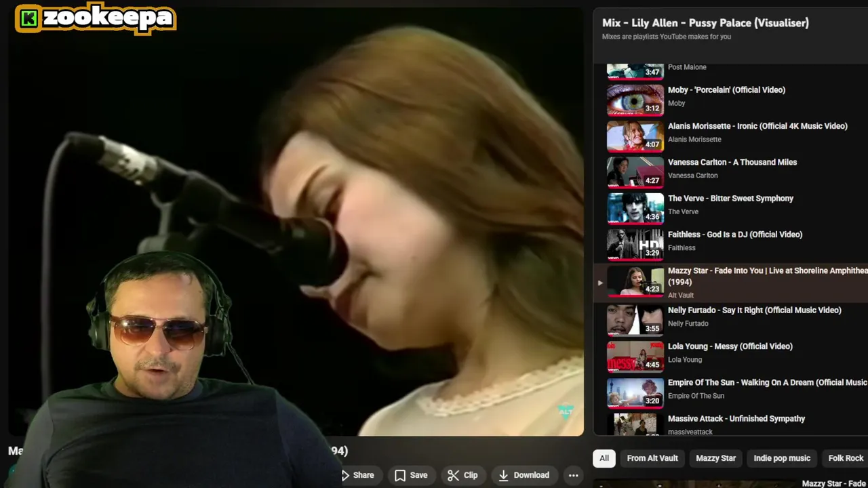Open Nelly Furtado Say It Right thumbnail
Image resolution: width=868 pixels, height=488 pixels.
point(635,320)
